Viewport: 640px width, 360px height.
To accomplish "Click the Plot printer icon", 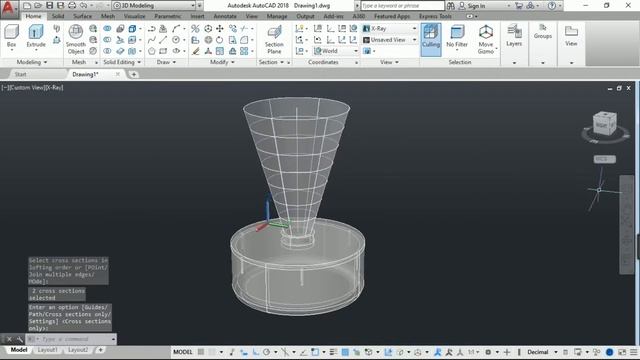I will 72,5.
